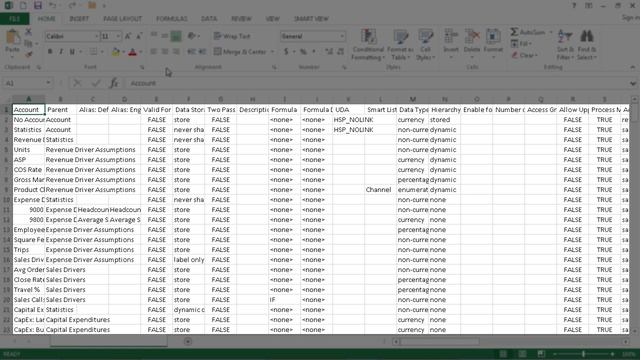
Task: Toggle bottom vertical alignment
Action: (x=176, y=36)
